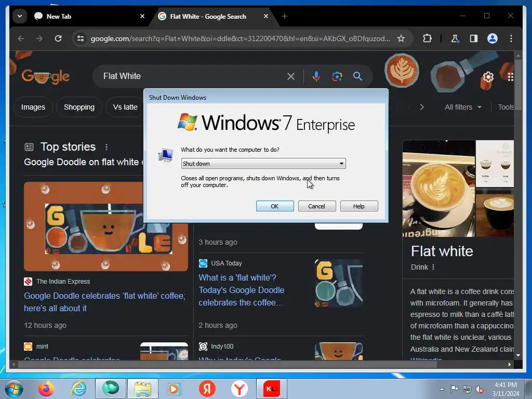Click the Google coffee doodle logo
This screenshot has width=532, height=399.
[46, 76]
